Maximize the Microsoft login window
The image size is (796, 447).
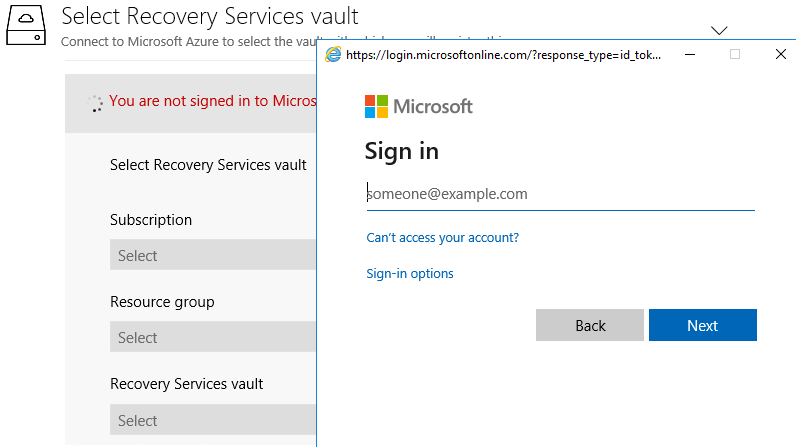click(735, 54)
